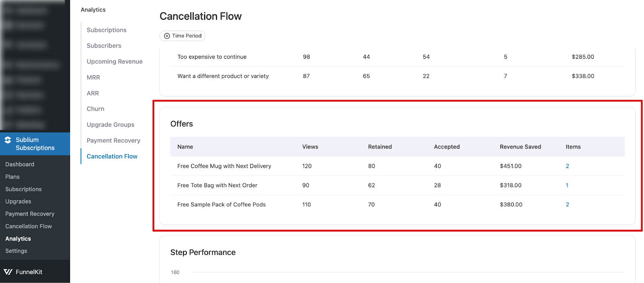The image size is (644, 283).
Task: Click the Step Performance heading
Action: pos(203,252)
